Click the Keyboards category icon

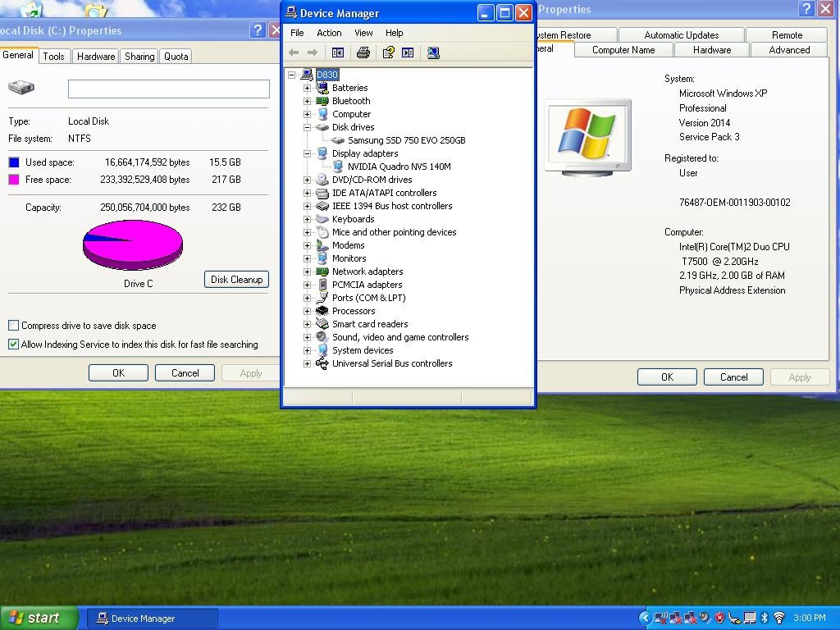322,218
